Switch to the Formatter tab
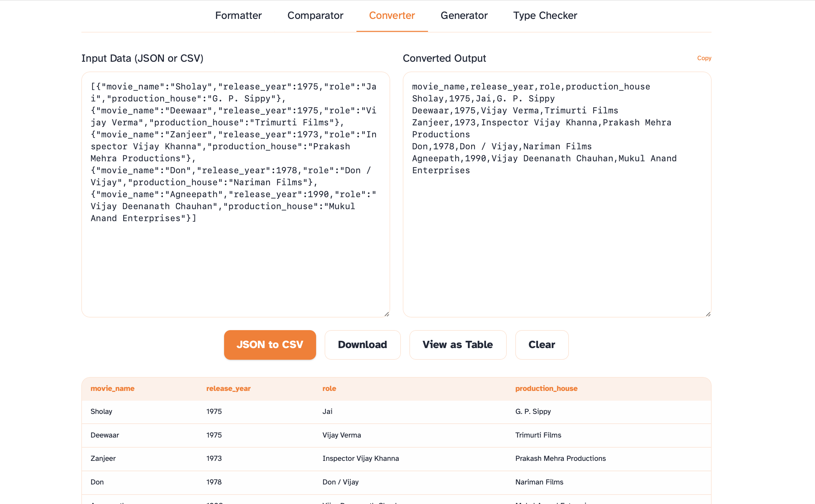Image resolution: width=815 pixels, height=504 pixels. pyautogui.click(x=238, y=15)
